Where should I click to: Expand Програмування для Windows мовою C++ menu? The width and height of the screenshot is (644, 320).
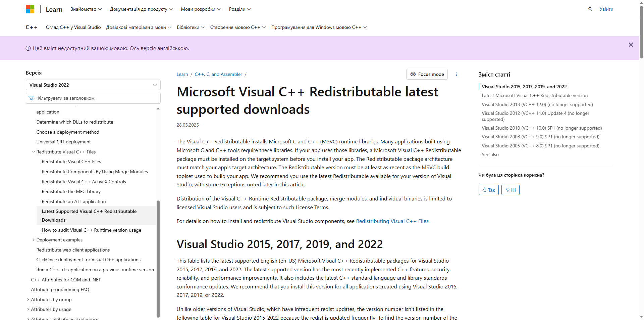tap(319, 27)
